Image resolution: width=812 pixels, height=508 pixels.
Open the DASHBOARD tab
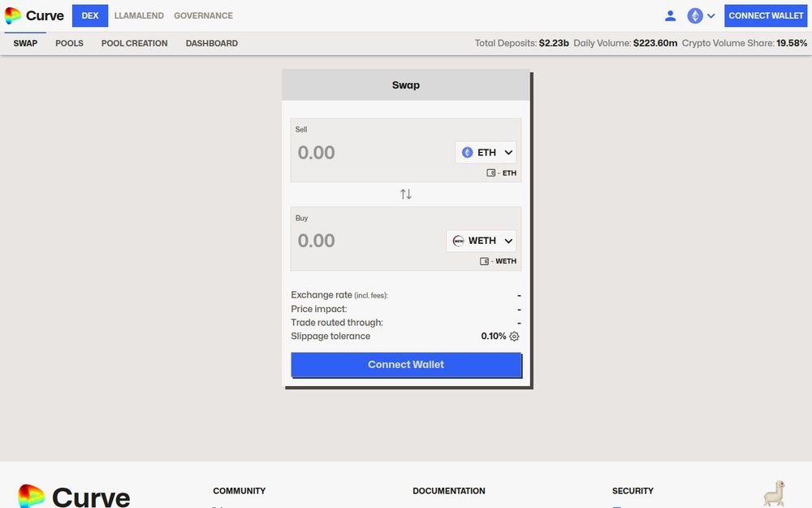coord(212,43)
